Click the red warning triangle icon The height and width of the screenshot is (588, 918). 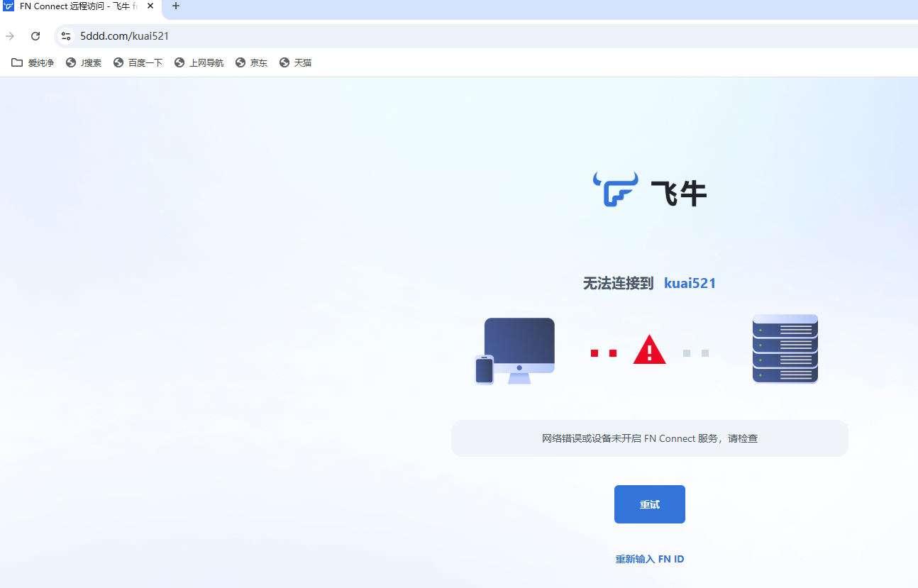tap(649, 350)
